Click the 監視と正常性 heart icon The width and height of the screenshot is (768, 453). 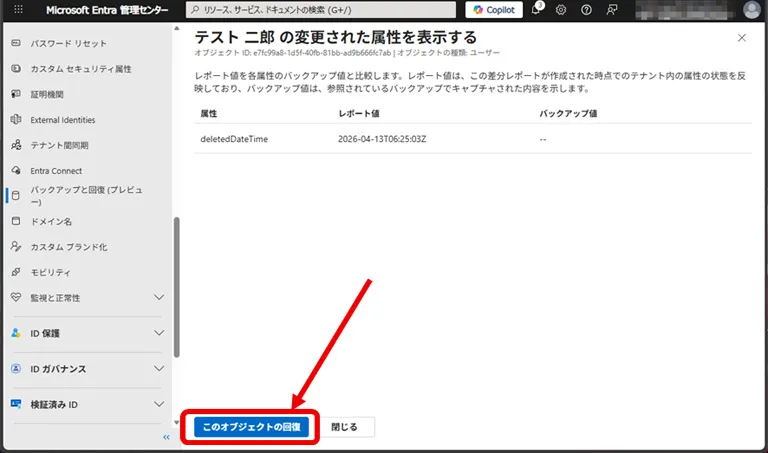[16, 297]
